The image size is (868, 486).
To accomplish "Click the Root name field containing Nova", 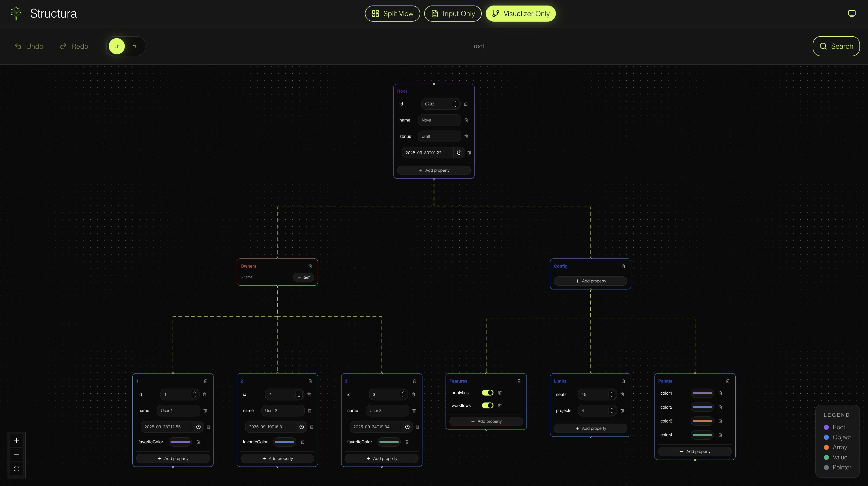I will pyautogui.click(x=439, y=120).
